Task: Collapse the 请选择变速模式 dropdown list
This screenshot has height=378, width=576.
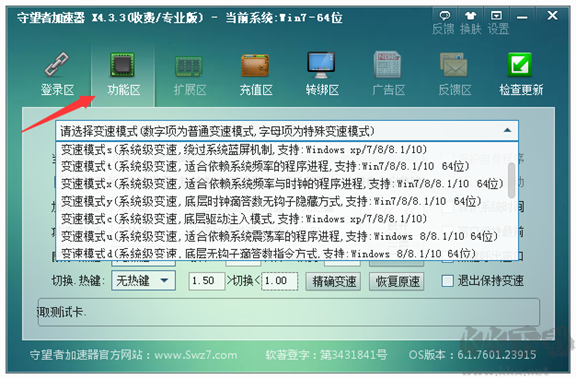Action: pos(507,130)
